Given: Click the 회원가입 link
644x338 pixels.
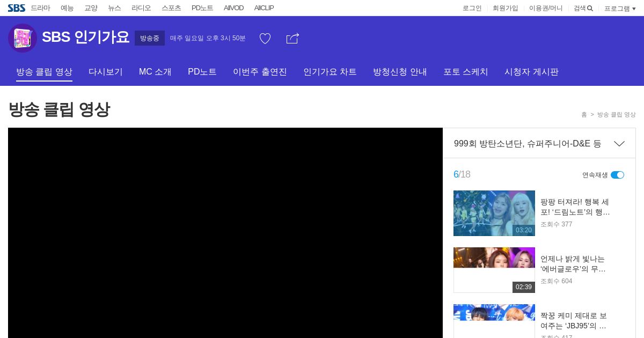Looking at the screenshot, I should [x=506, y=8].
